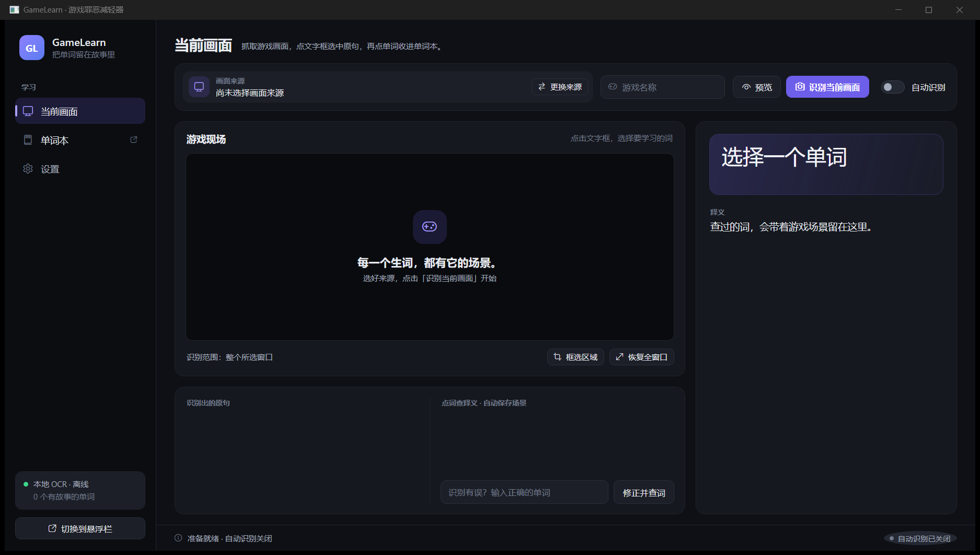The height and width of the screenshot is (555, 980).
Task: Open the 单词本 sidebar page
Action: point(80,140)
